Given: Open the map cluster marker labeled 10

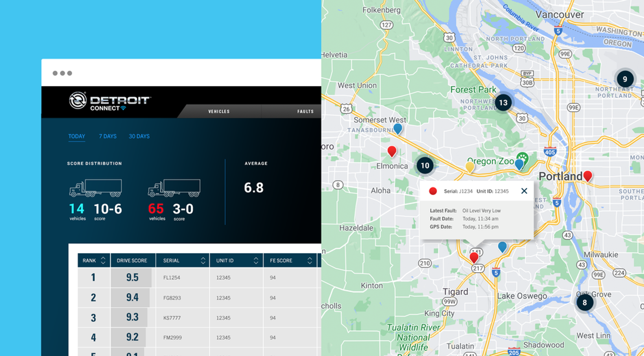Looking at the screenshot, I should click(x=425, y=165).
